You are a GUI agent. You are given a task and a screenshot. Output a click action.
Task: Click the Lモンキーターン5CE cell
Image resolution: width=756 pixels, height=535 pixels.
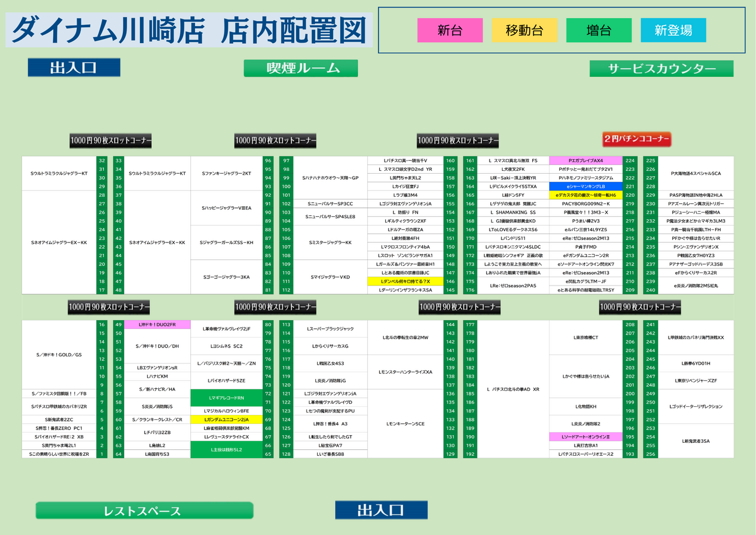coord(406,424)
